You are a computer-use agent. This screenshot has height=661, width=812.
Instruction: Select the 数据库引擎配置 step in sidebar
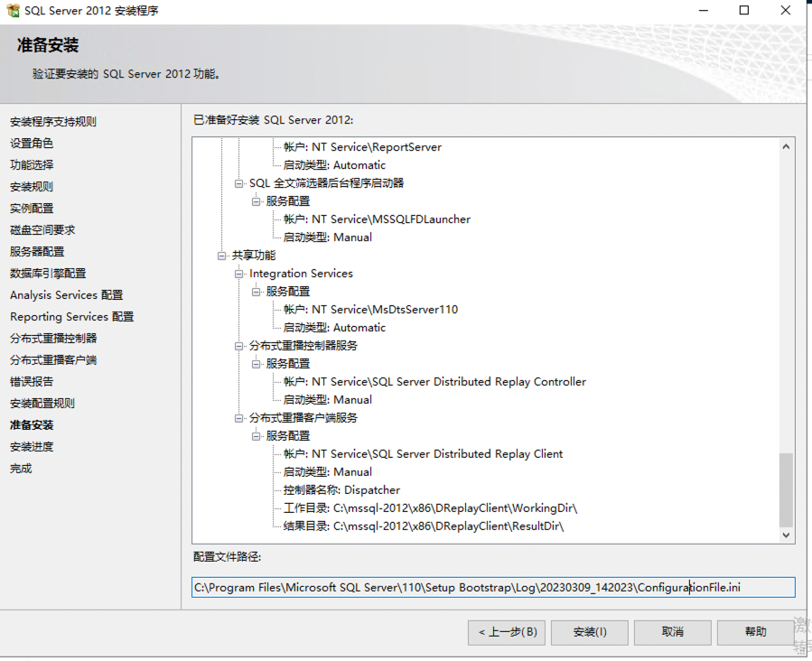coord(48,274)
